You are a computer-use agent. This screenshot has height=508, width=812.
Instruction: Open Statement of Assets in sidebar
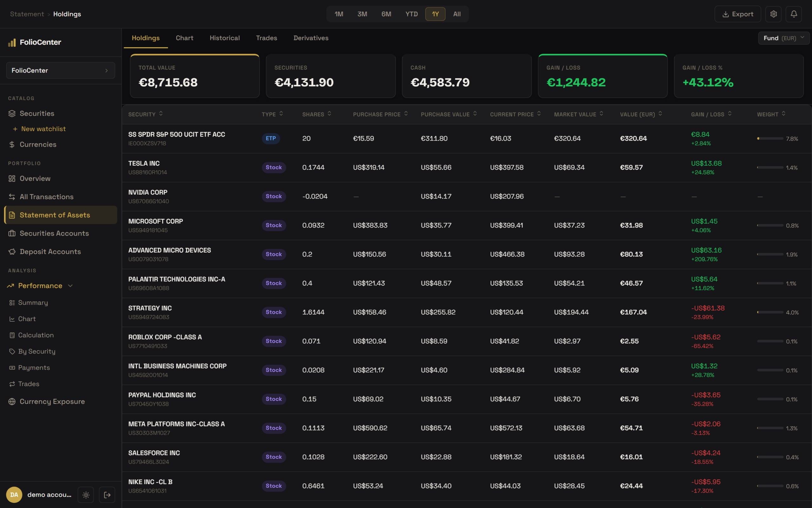[x=61, y=215]
